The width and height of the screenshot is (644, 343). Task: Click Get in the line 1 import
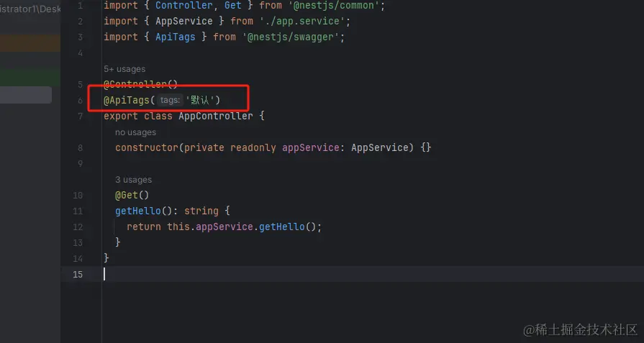tap(233, 6)
